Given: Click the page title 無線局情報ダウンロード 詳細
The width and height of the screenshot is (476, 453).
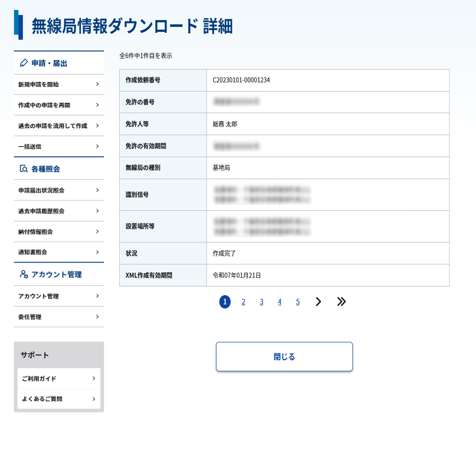Looking at the screenshot, I should pyautogui.click(x=132, y=26).
